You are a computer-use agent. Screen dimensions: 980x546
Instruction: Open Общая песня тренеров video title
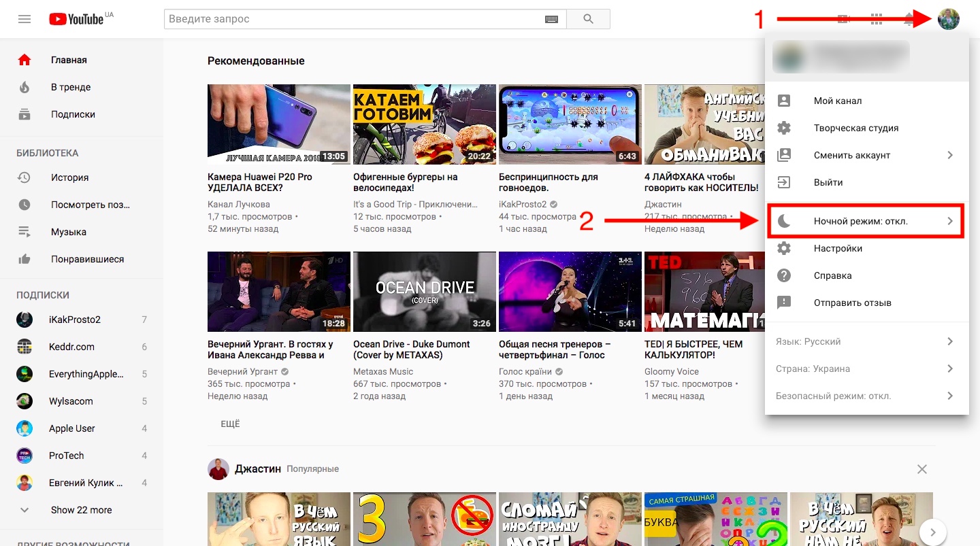(x=555, y=349)
